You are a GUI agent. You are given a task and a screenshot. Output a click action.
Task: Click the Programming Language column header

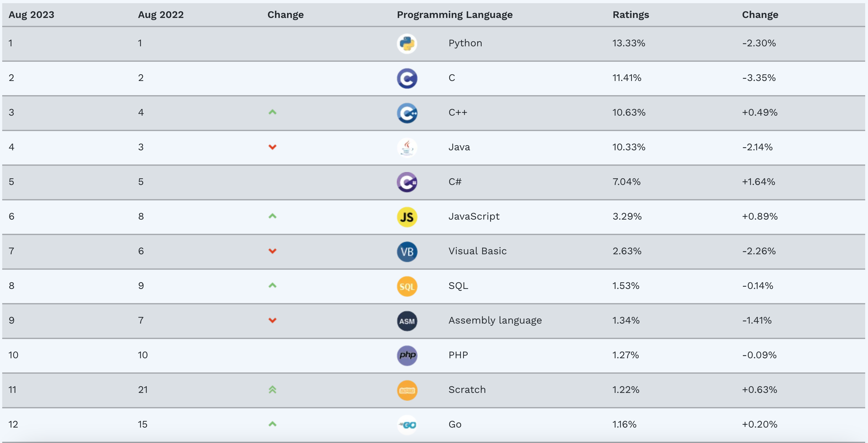click(454, 15)
